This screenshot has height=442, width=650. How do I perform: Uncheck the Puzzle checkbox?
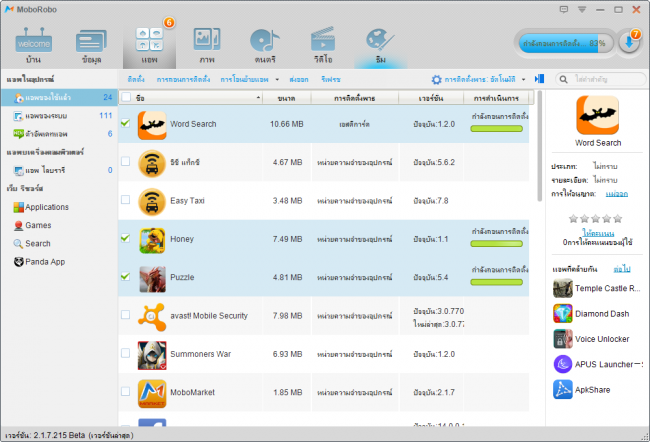tap(125, 277)
